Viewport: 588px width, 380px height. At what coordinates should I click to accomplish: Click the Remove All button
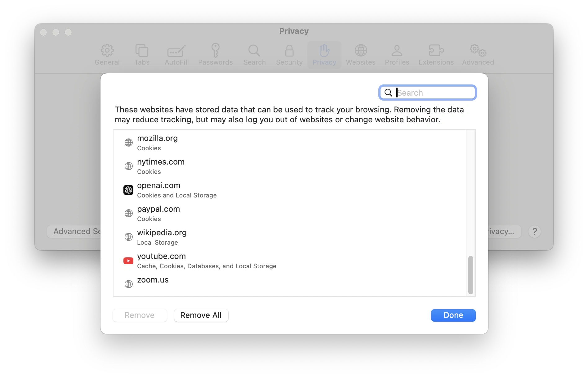201,315
